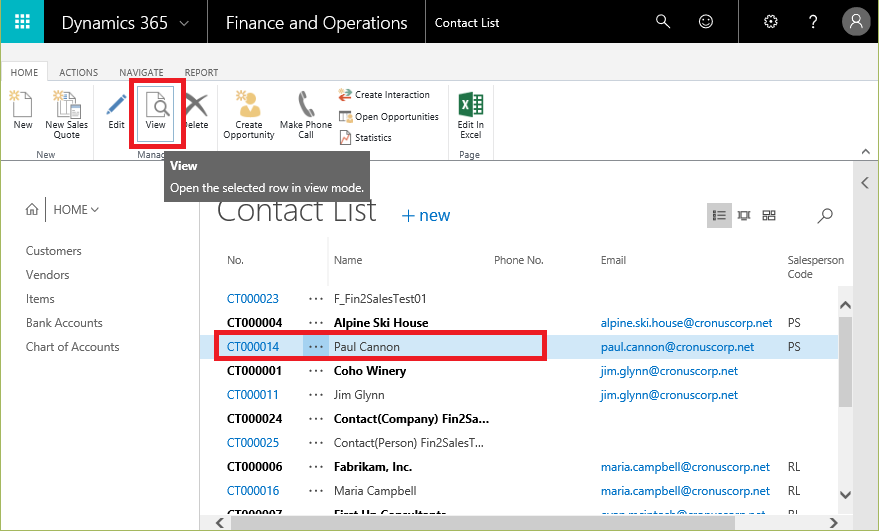Click Open Opportunities in the ribbon
Screen dimensions: 879x531
point(389,117)
